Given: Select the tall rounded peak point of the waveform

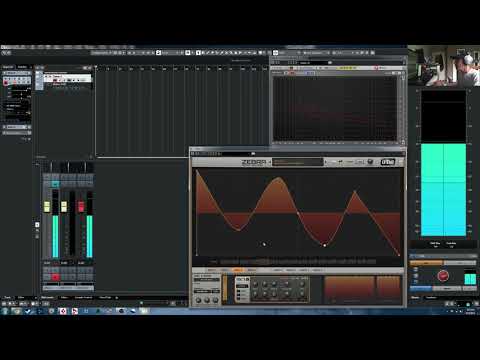Looking at the screenshot, I should 279,178.
